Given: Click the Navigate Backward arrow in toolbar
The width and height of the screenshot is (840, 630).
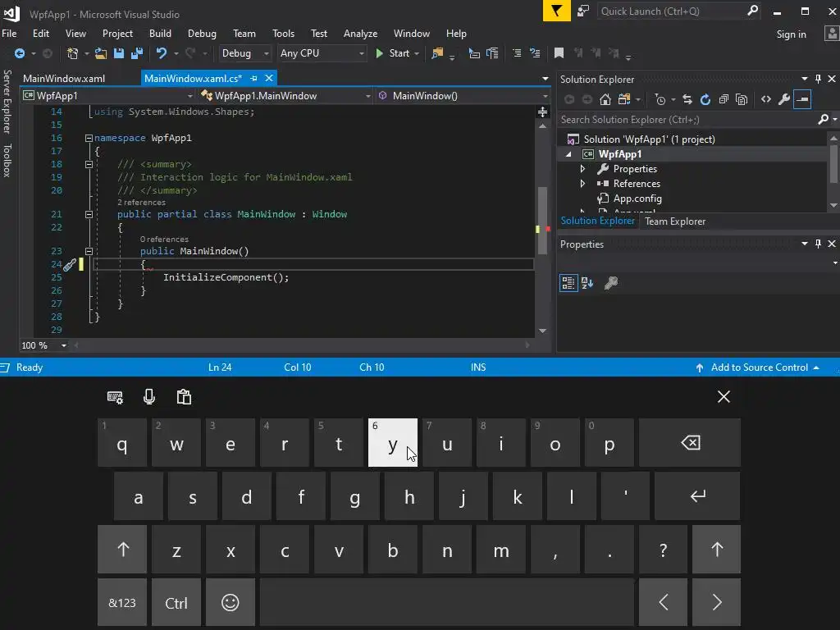Looking at the screenshot, I should [x=20, y=53].
